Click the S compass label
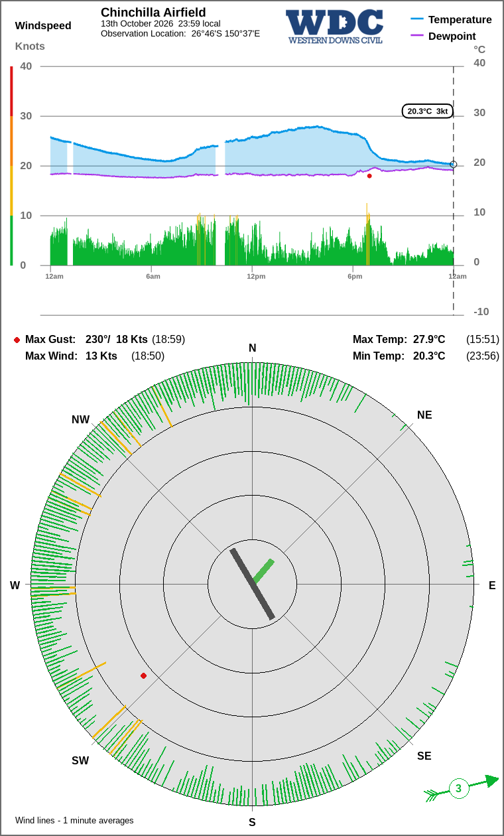 click(252, 822)
